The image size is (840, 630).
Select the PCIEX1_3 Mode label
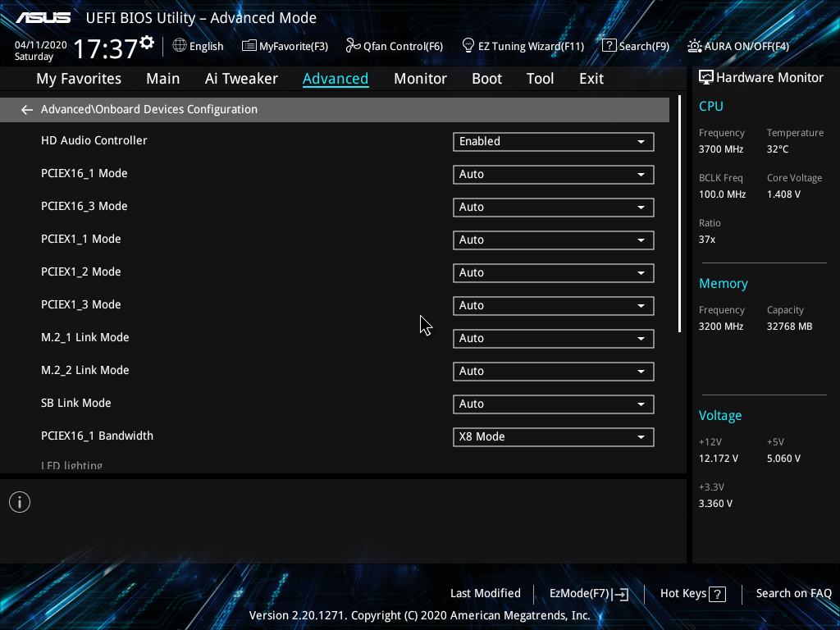tap(81, 304)
